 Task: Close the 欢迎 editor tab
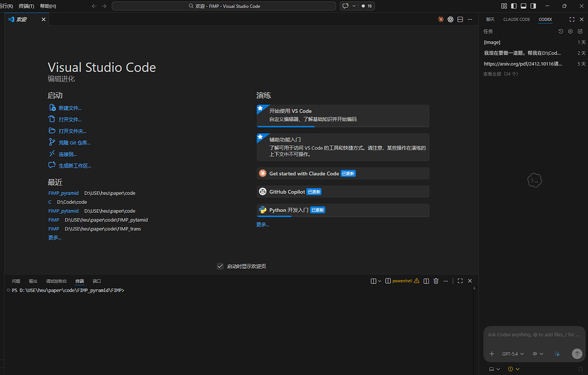pos(44,20)
